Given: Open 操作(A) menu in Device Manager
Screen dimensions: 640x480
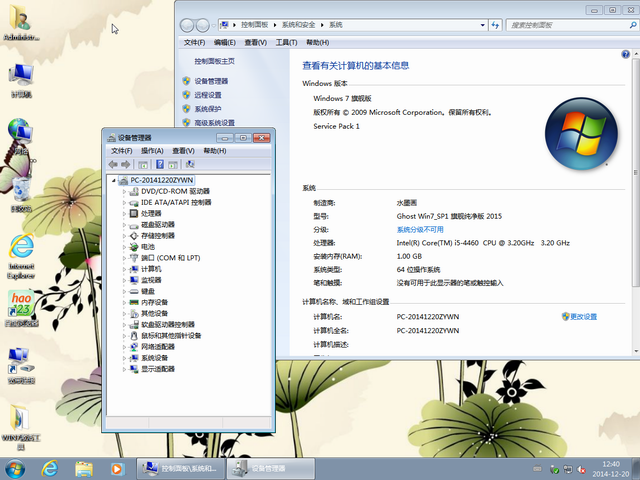Looking at the screenshot, I should (x=152, y=151).
